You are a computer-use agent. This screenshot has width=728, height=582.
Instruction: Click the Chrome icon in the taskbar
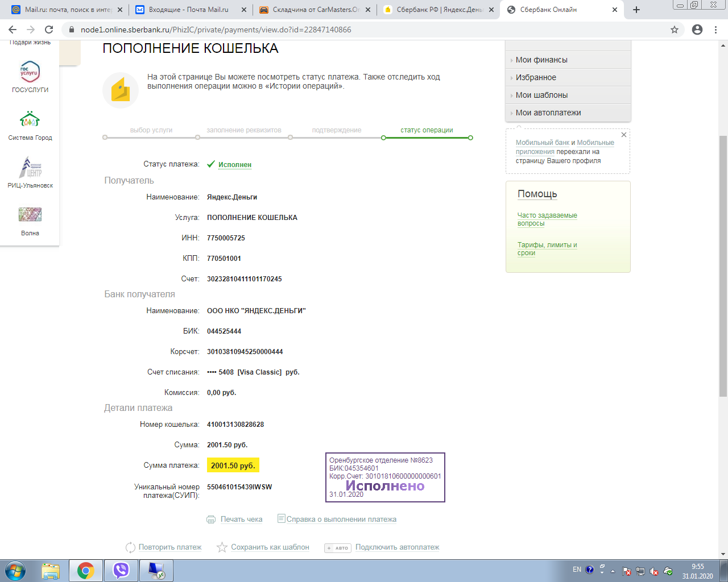coord(86,571)
